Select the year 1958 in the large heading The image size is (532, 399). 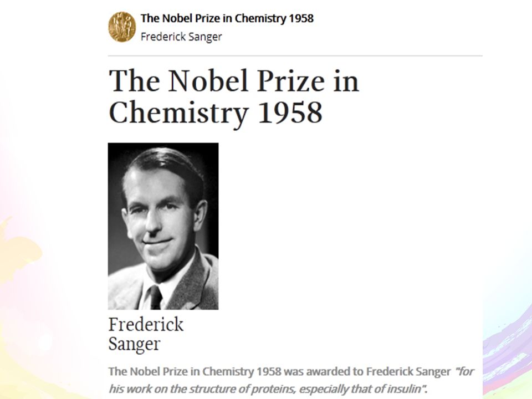click(x=290, y=112)
